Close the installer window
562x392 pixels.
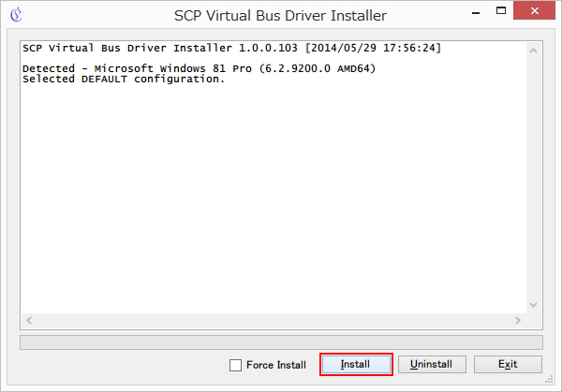(534, 10)
